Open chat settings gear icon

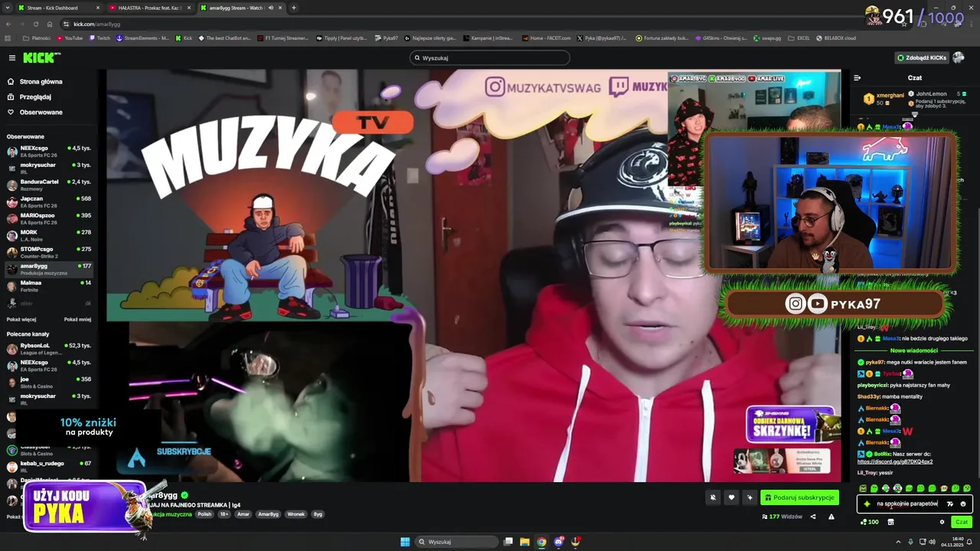coord(942,522)
